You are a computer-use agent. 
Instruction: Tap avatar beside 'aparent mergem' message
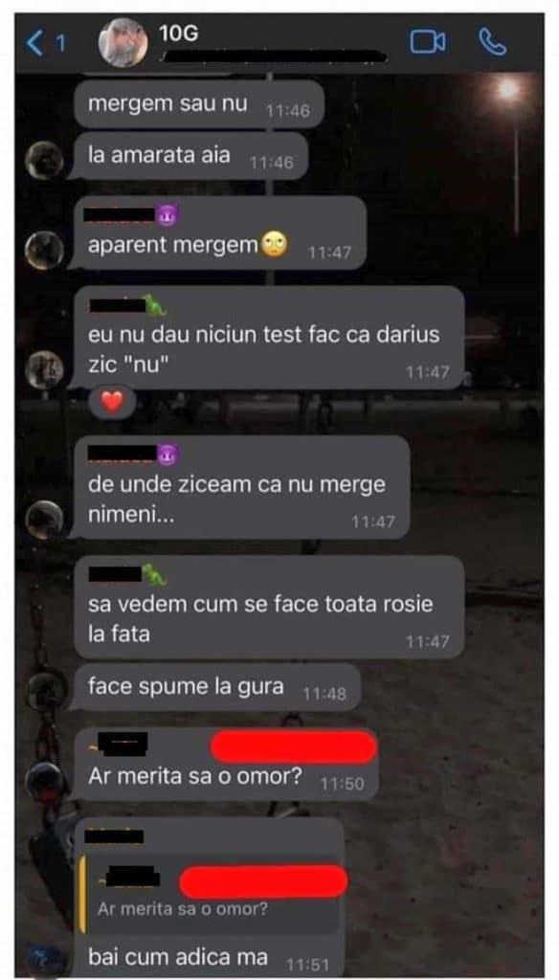pyautogui.click(x=44, y=251)
